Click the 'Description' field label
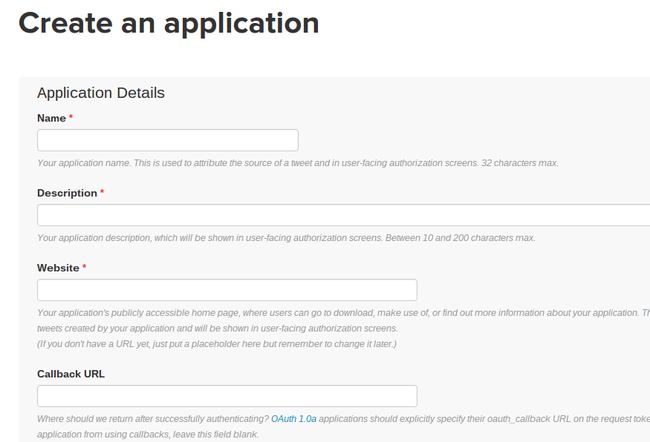Image resolution: width=650 pixels, height=442 pixels. click(x=67, y=193)
